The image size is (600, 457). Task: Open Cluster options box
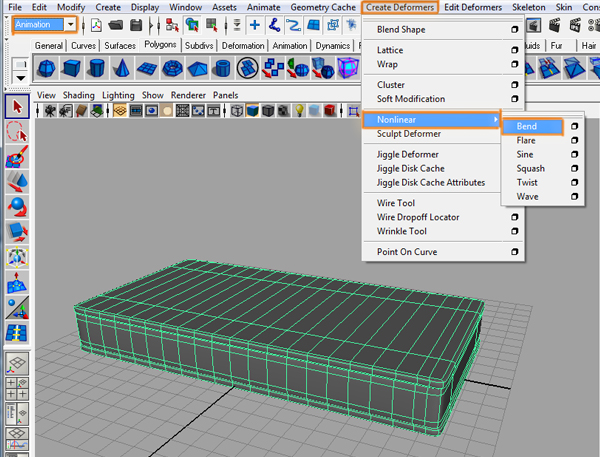click(x=515, y=85)
